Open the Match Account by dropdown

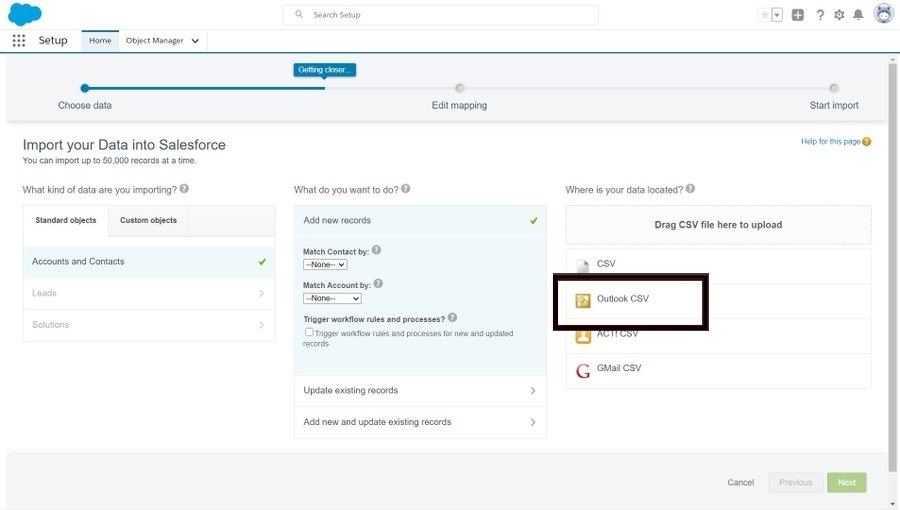tap(332, 298)
